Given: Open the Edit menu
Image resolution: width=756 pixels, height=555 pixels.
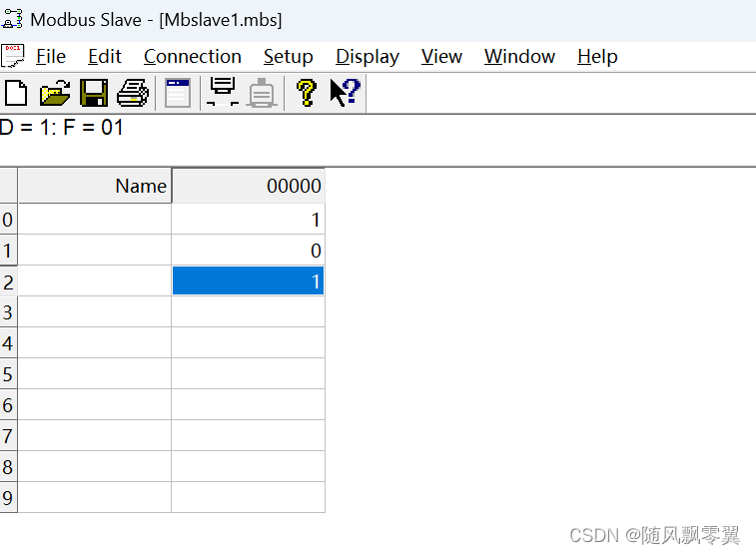Looking at the screenshot, I should 104,56.
